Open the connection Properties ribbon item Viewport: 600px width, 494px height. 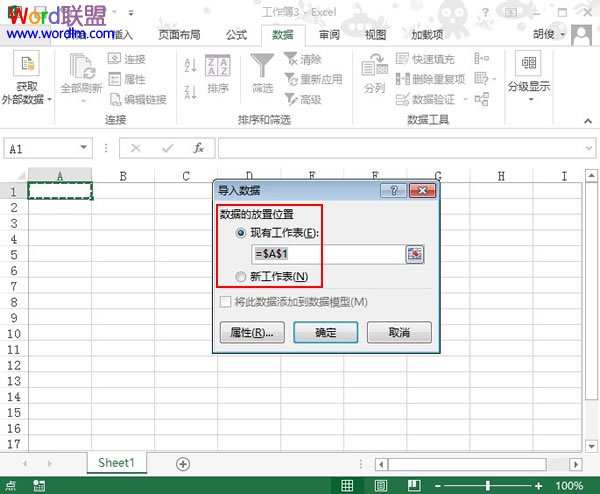(x=127, y=79)
